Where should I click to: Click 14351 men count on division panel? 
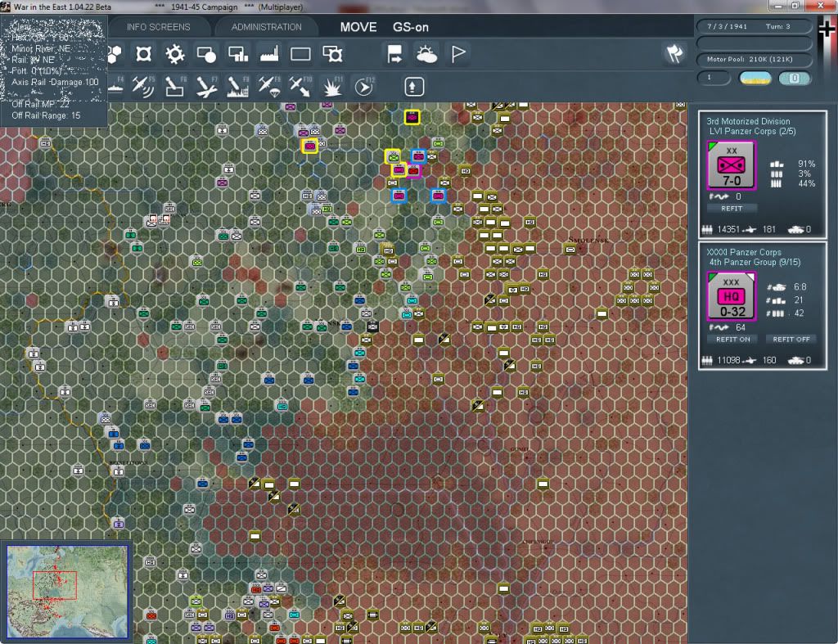click(728, 229)
